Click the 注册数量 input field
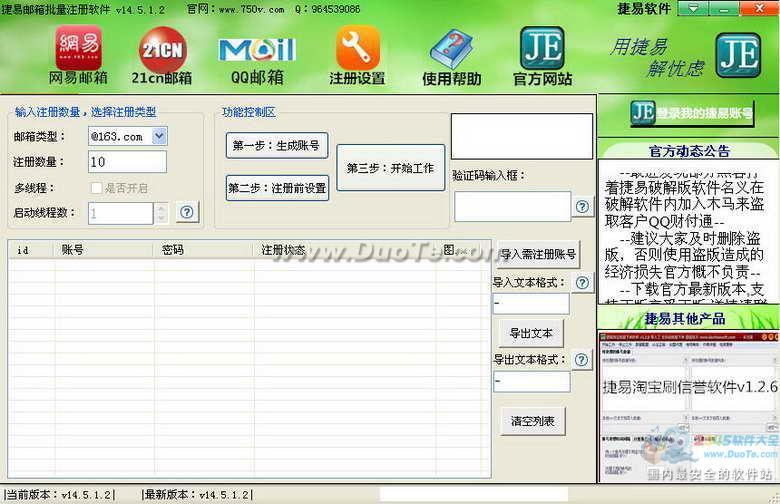 coord(127,162)
